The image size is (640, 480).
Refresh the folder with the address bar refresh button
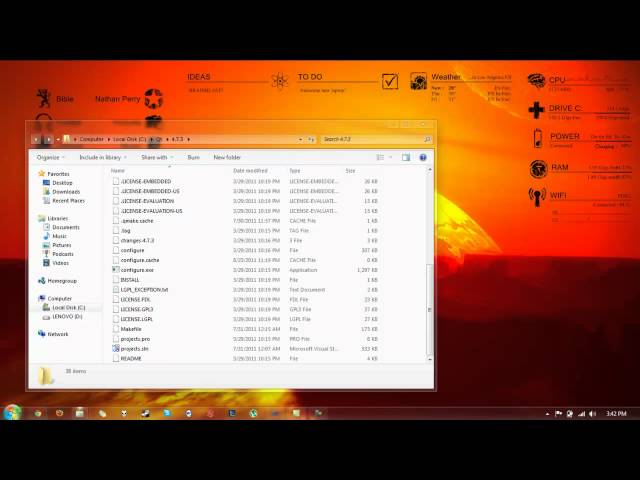tap(311, 140)
